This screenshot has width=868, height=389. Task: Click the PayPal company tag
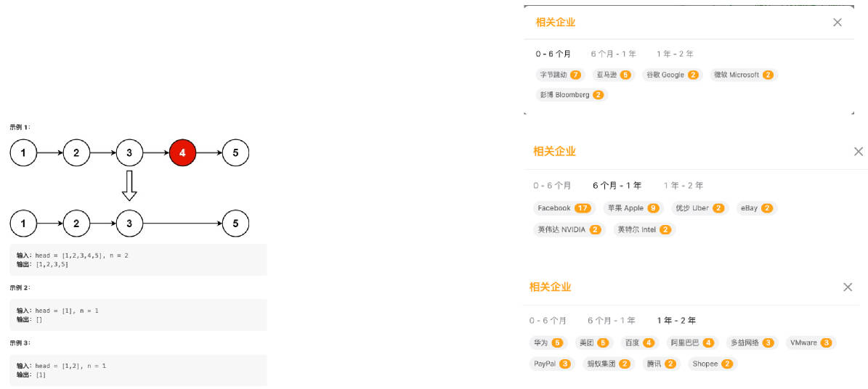tap(552, 364)
